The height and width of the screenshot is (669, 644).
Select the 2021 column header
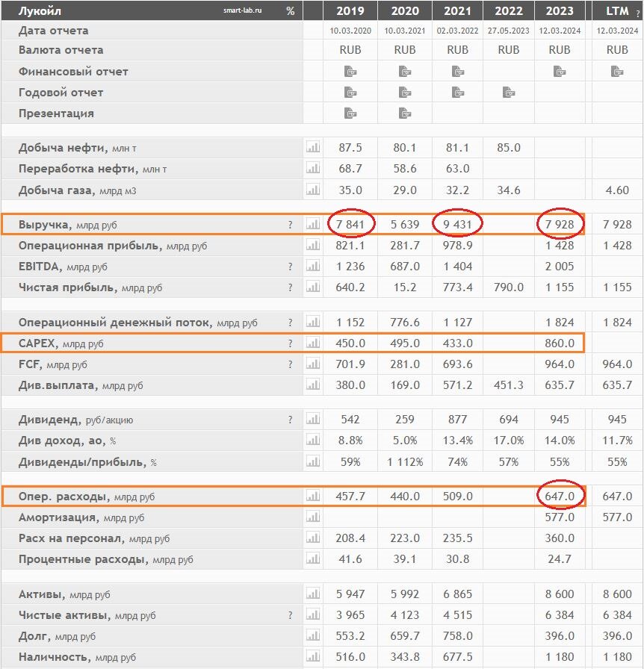coord(457,10)
